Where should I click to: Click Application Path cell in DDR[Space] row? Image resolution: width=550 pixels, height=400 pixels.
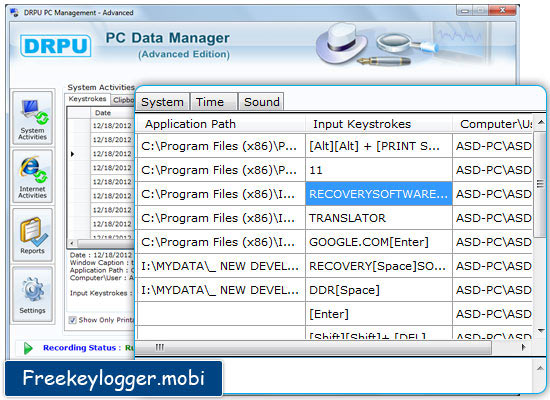221,290
